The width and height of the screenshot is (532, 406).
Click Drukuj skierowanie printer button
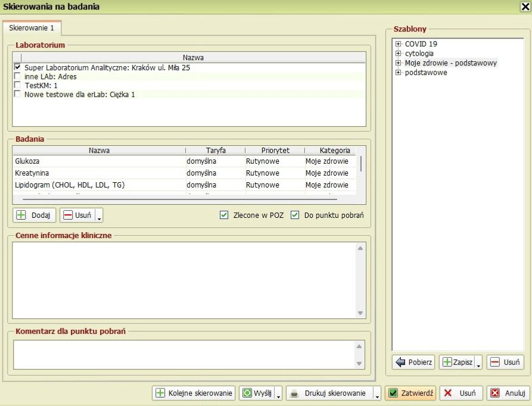pyautogui.click(x=328, y=393)
